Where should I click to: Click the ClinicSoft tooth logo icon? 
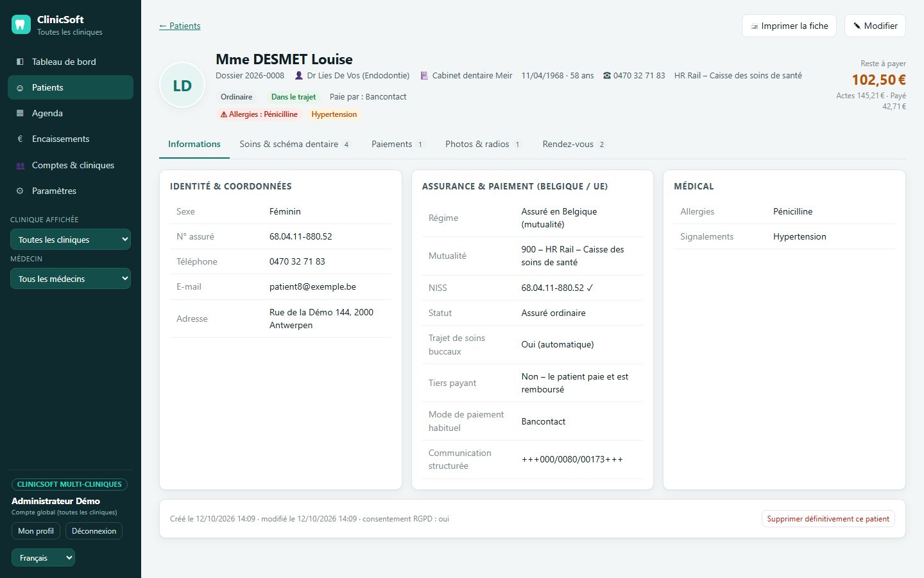click(21, 25)
